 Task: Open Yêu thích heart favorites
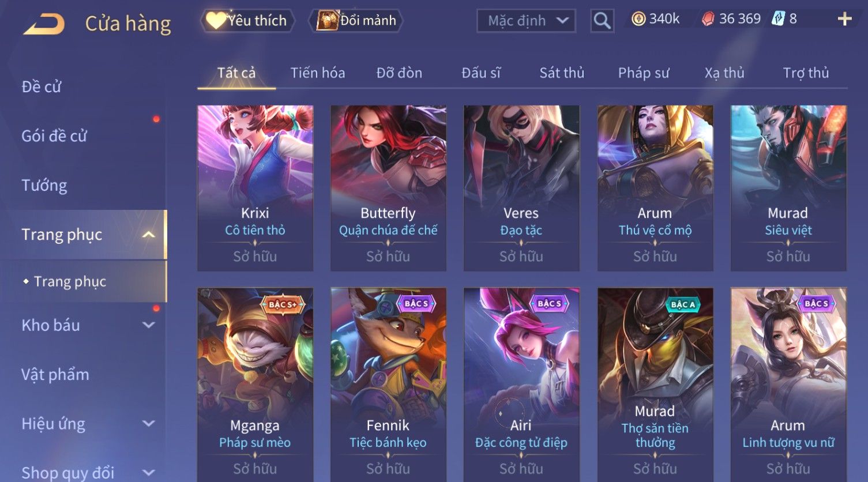point(247,21)
